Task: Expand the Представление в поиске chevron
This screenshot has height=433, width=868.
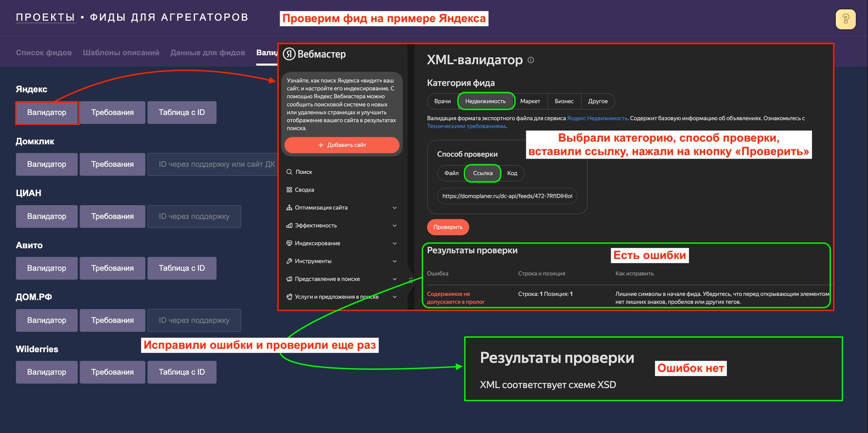Action: click(x=395, y=279)
